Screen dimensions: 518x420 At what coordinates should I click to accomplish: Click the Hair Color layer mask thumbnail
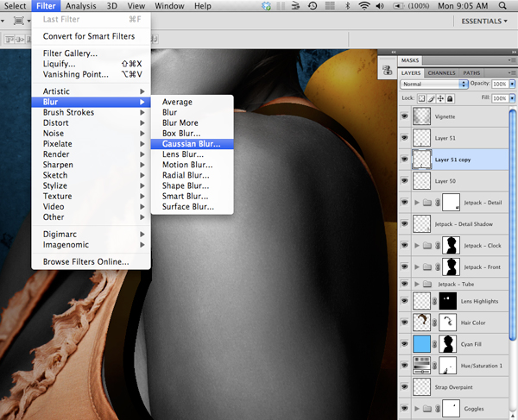point(447,323)
